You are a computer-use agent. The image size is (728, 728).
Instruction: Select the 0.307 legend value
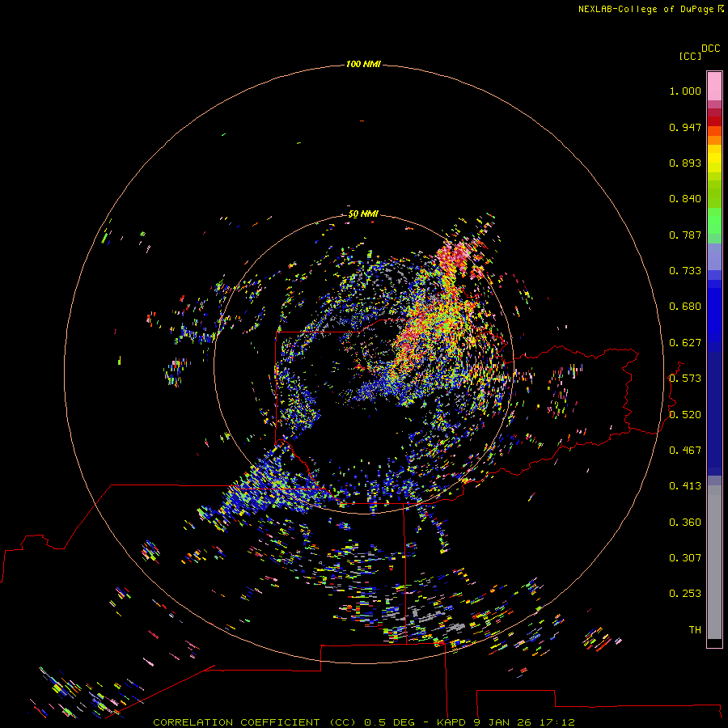pyautogui.click(x=685, y=558)
